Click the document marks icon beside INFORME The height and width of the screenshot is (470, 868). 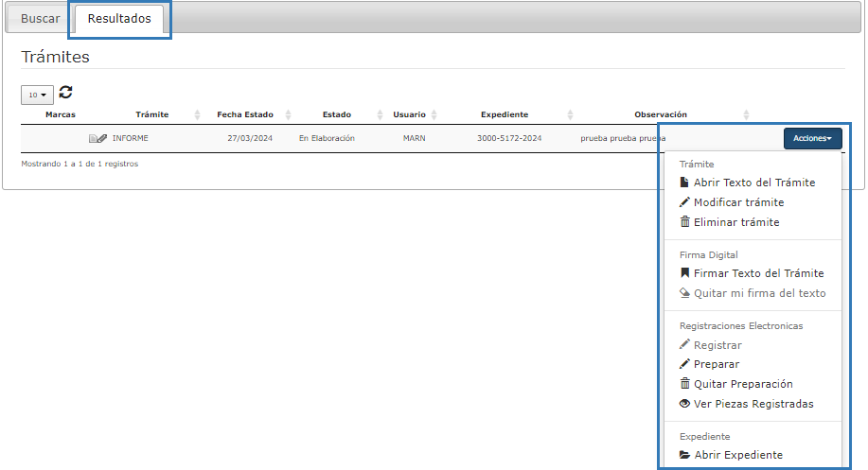click(97, 138)
